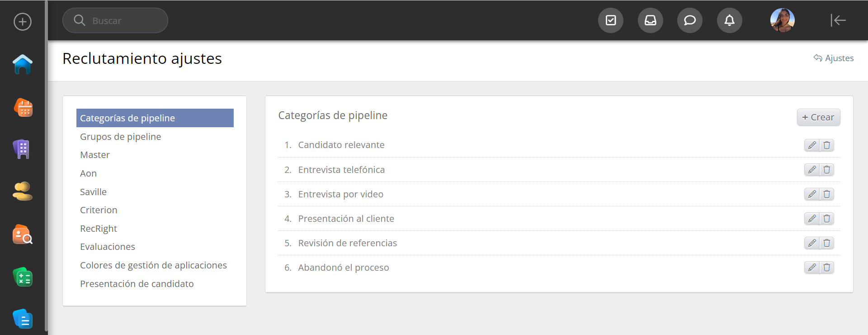
Task: Open the chat bubble messages icon
Action: [x=689, y=20]
